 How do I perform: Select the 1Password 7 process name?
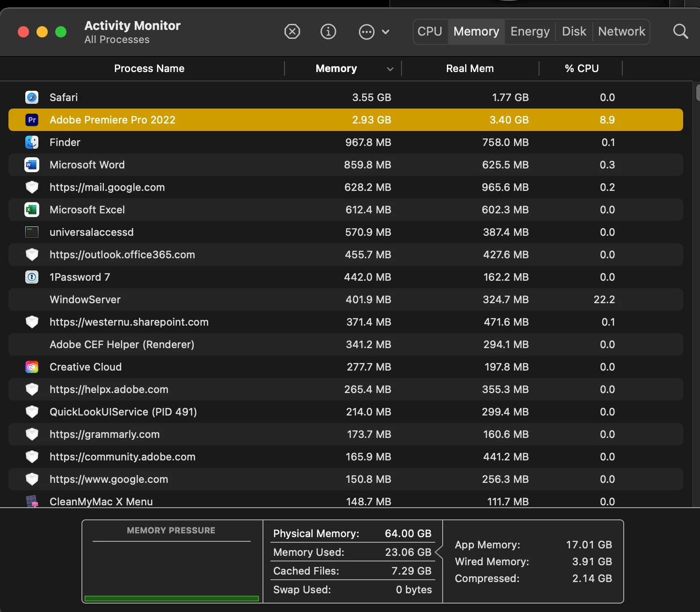tap(80, 277)
